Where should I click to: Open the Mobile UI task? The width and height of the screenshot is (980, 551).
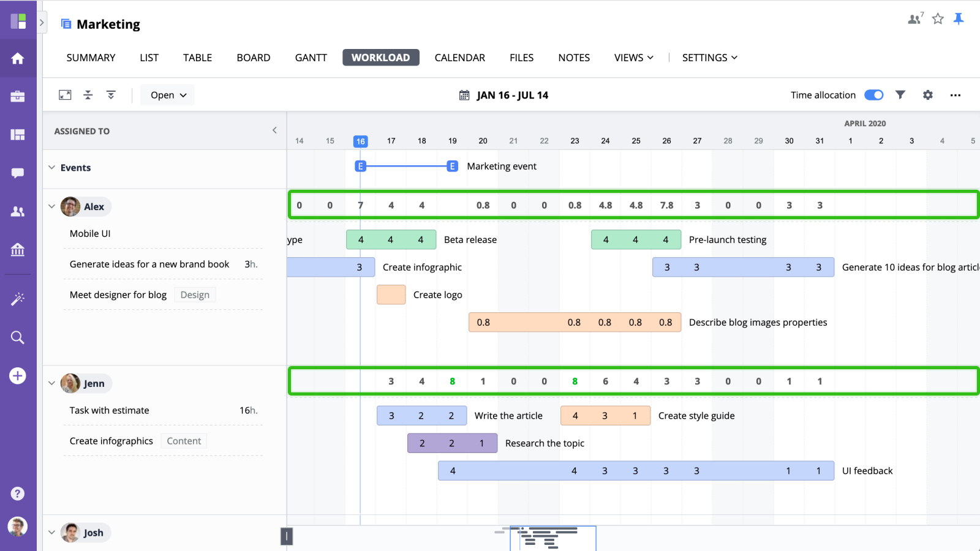tap(90, 233)
